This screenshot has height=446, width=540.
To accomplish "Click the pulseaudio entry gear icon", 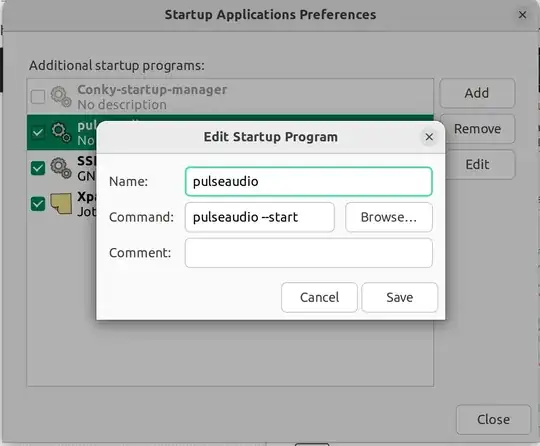I will [x=61, y=133].
